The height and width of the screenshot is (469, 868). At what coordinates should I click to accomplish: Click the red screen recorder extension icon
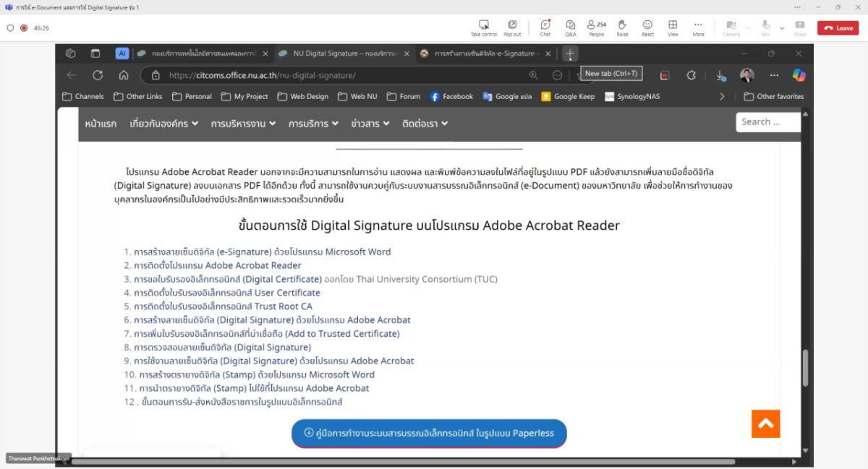[665, 75]
